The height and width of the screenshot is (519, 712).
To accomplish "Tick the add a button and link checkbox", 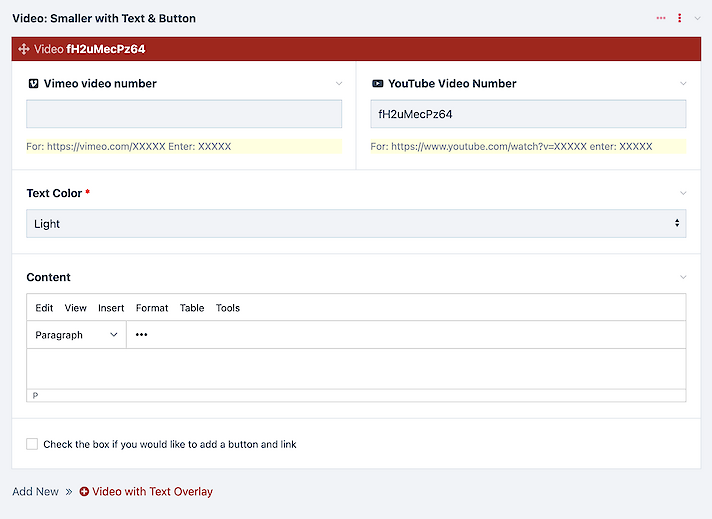I will [x=32, y=444].
